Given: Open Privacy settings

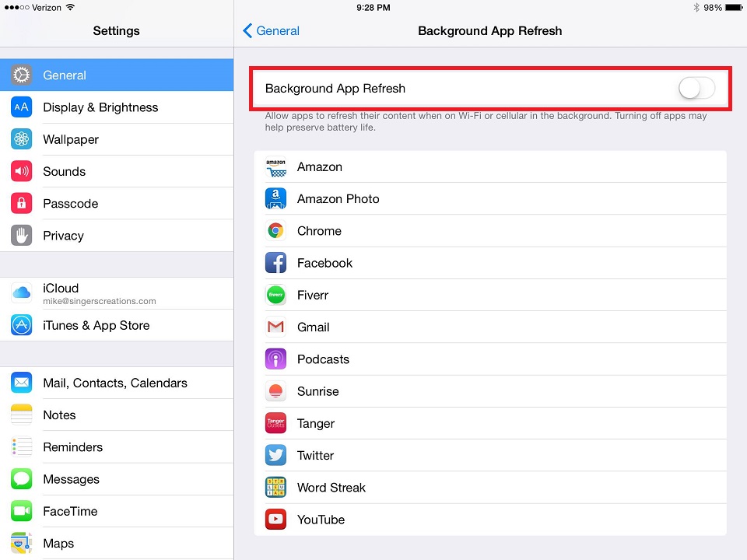Looking at the screenshot, I should (x=117, y=235).
